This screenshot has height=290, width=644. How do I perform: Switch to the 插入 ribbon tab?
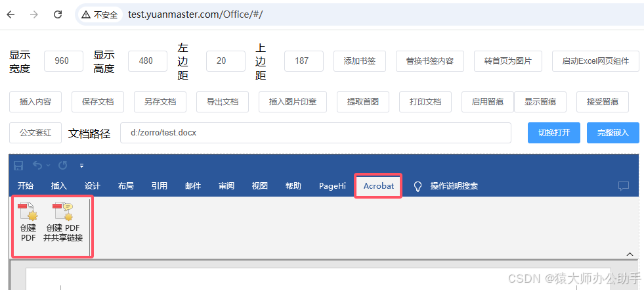point(58,186)
